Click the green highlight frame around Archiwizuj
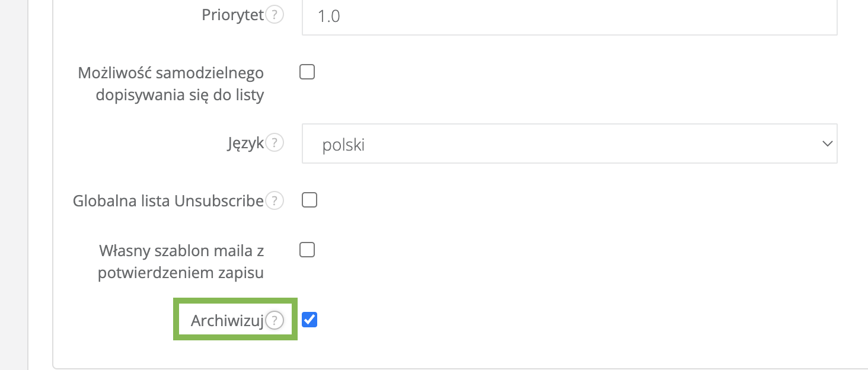 235,300
